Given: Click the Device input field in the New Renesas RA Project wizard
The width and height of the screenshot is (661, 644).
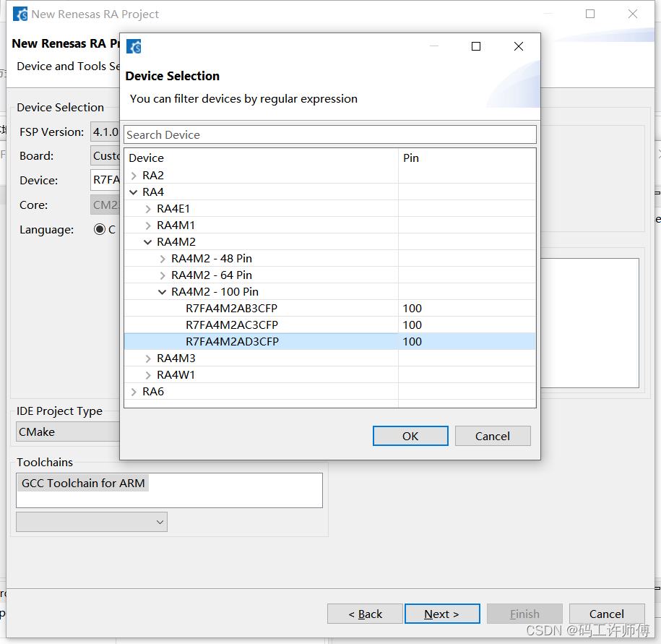Looking at the screenshot, I should tap(105, 180).
